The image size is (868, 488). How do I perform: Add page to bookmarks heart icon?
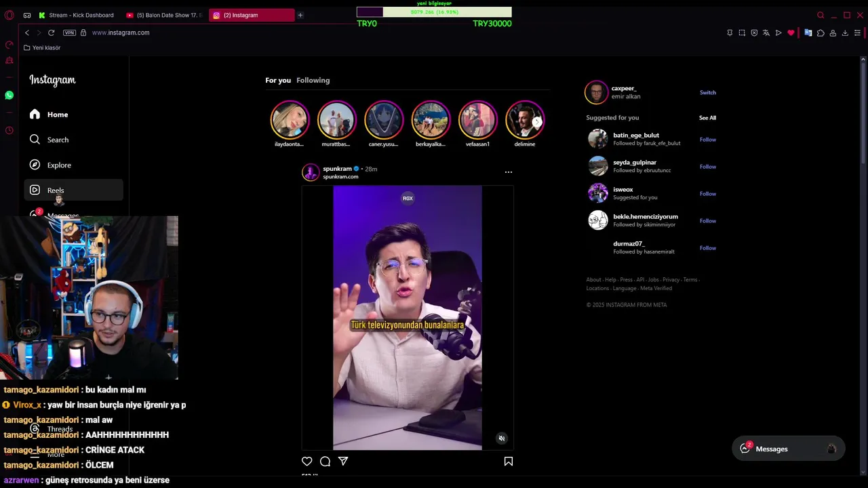(x=791, y=33)
